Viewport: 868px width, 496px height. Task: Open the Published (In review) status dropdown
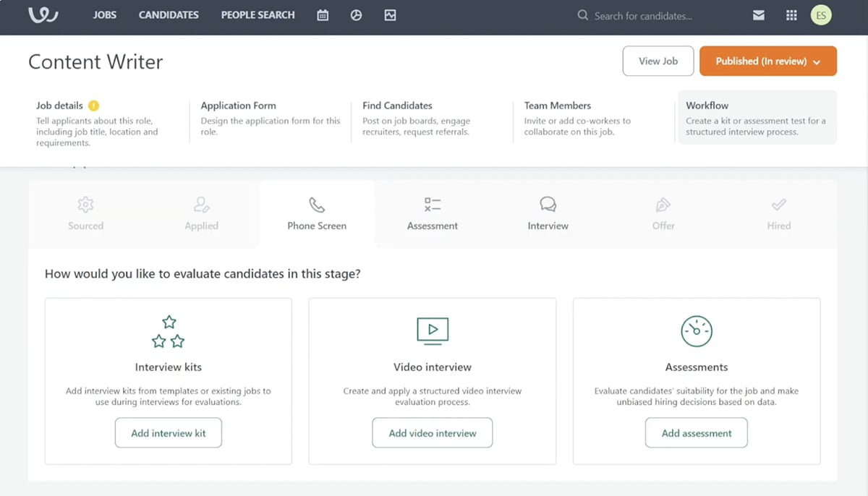coord(767,61)
